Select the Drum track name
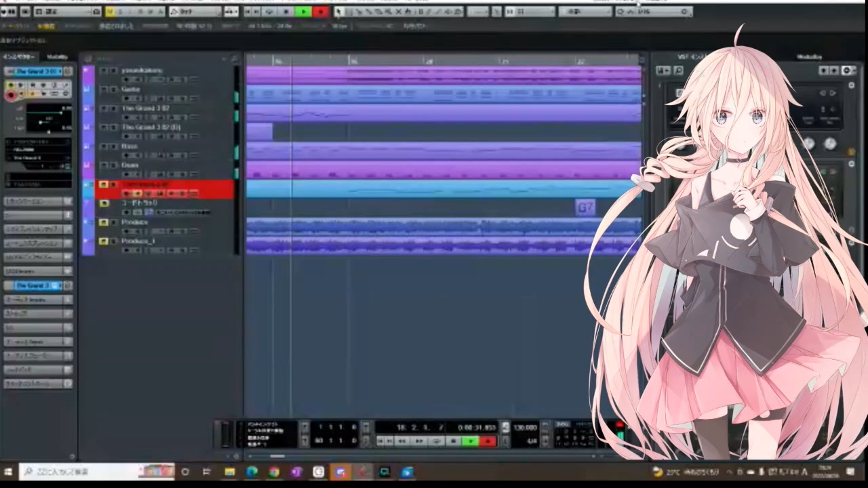Viewport: 868px width, 488px height. [130, 165]
